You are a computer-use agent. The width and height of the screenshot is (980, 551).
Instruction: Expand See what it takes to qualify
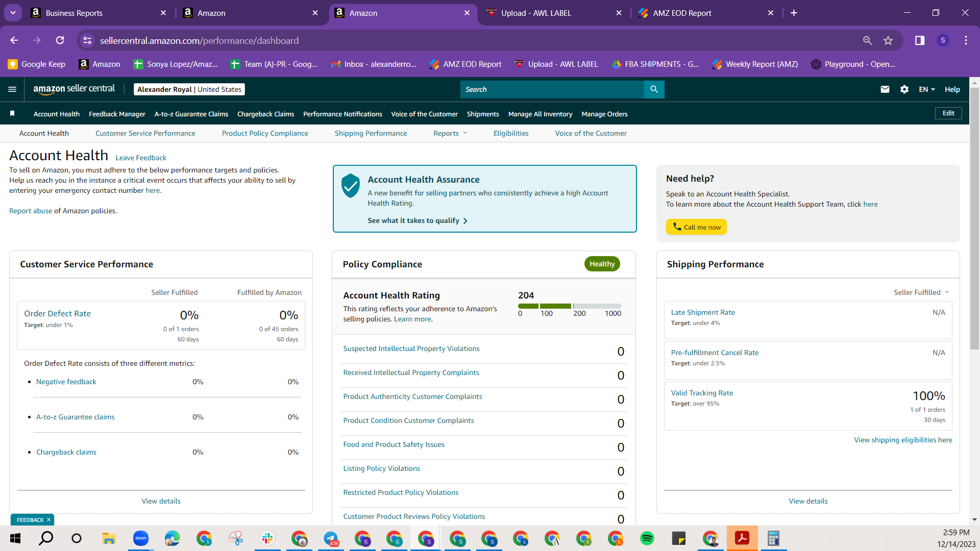(418, 220)
